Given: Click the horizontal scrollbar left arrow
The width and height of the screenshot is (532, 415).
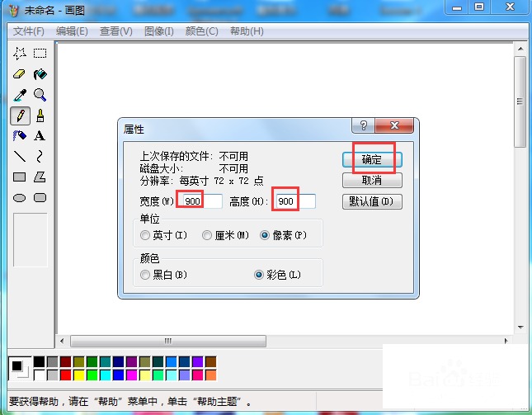Looking at the screenshot, I should [62, 341].
